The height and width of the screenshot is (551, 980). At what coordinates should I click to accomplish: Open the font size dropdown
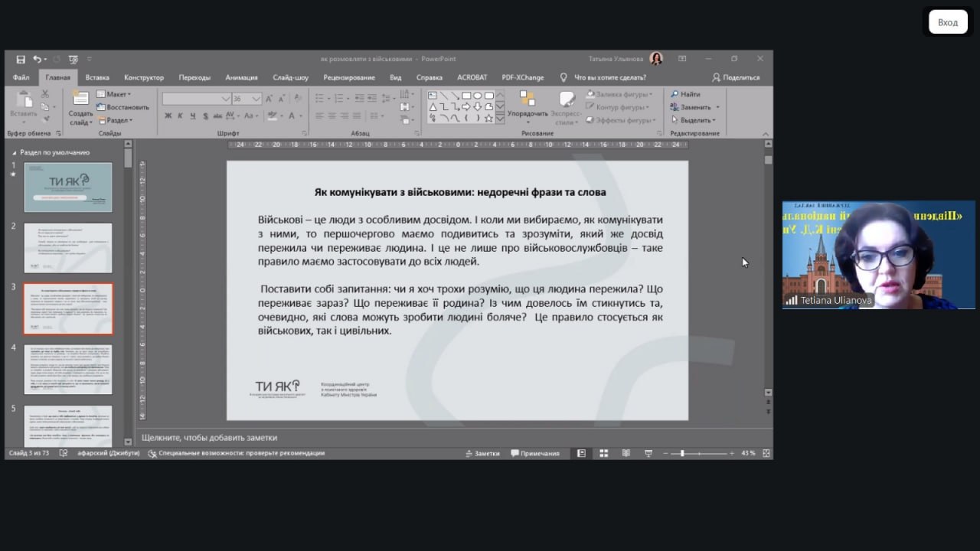point(256,99)
